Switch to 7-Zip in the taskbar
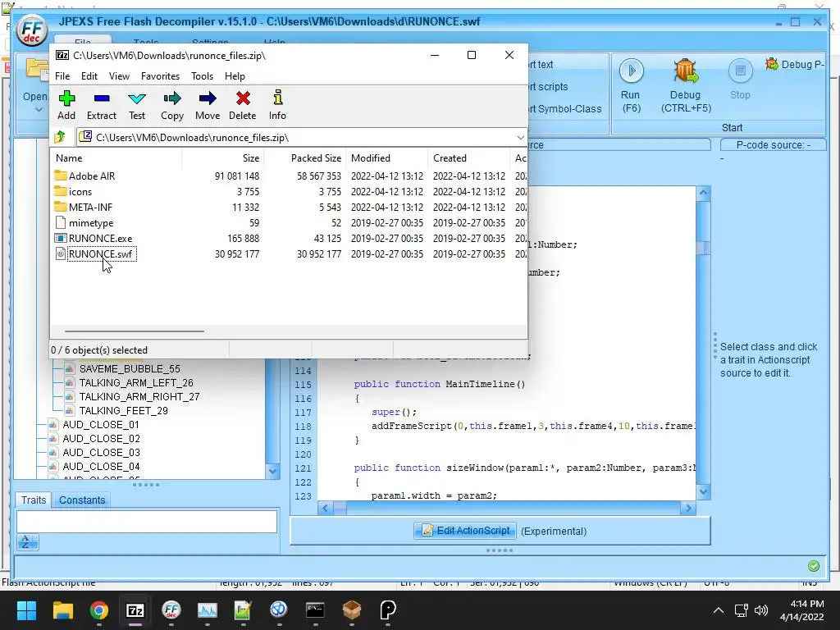Image resolution: width=840 pixels, height=630 pixels. tap(135, 609)
